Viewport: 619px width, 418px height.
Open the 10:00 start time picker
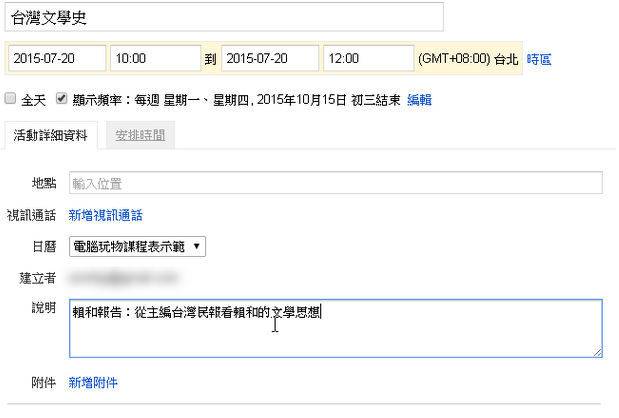pos(155,59)
